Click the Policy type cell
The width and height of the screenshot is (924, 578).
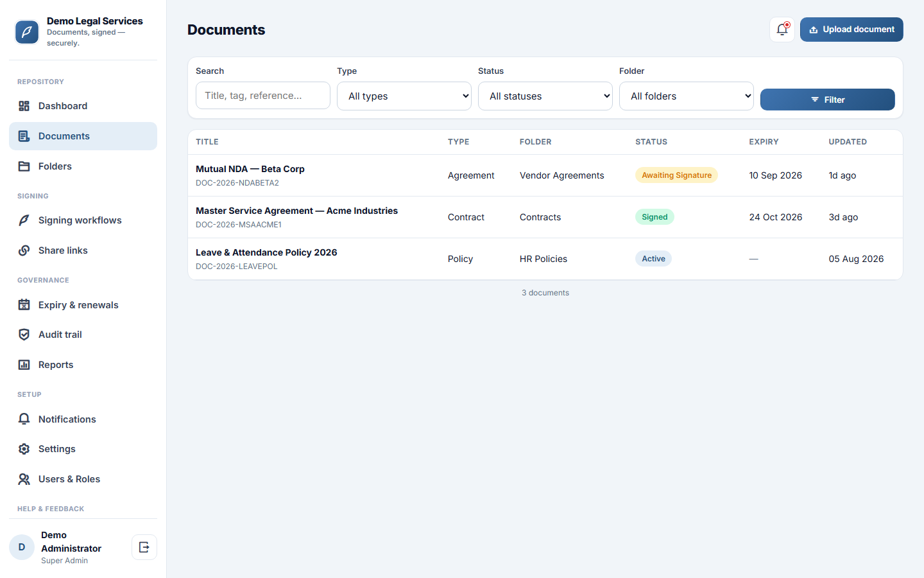pos(460,259)
